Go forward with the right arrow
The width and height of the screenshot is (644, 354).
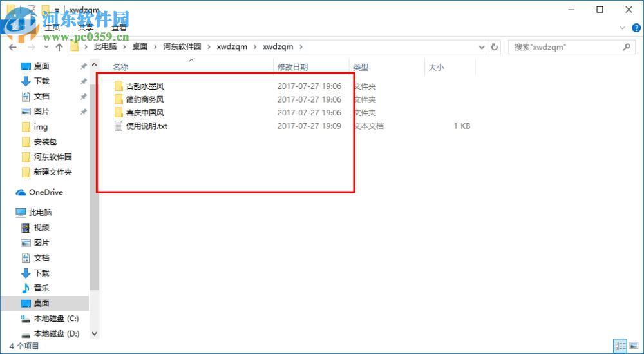pyautogui.click(x=32, y=47)
